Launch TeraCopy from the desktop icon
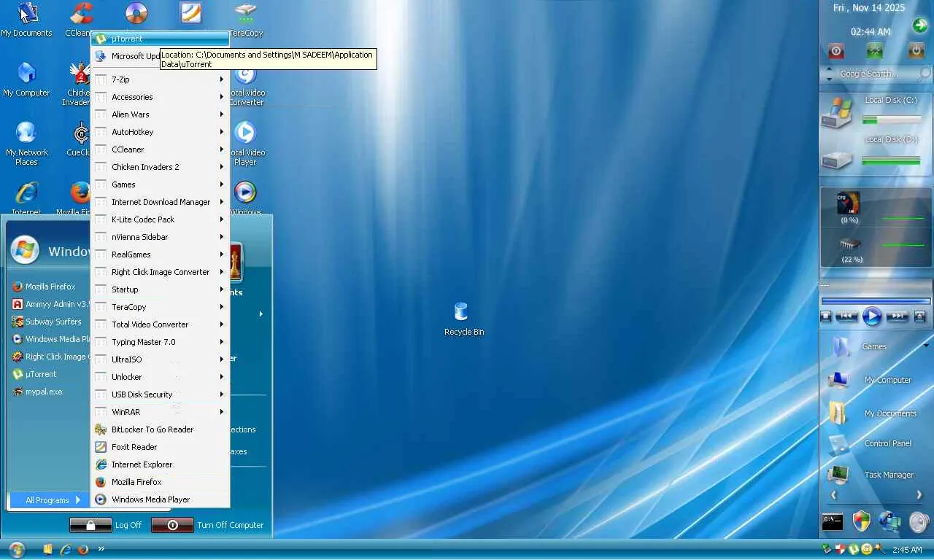The width and height of the screenshot is (934, 560). [246, 20]
